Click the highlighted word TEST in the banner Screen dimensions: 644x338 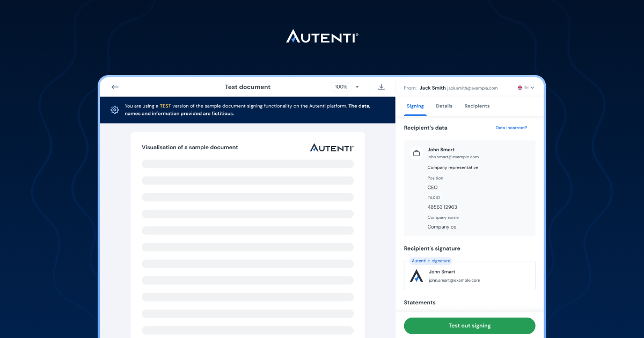[x=165, y=106]
